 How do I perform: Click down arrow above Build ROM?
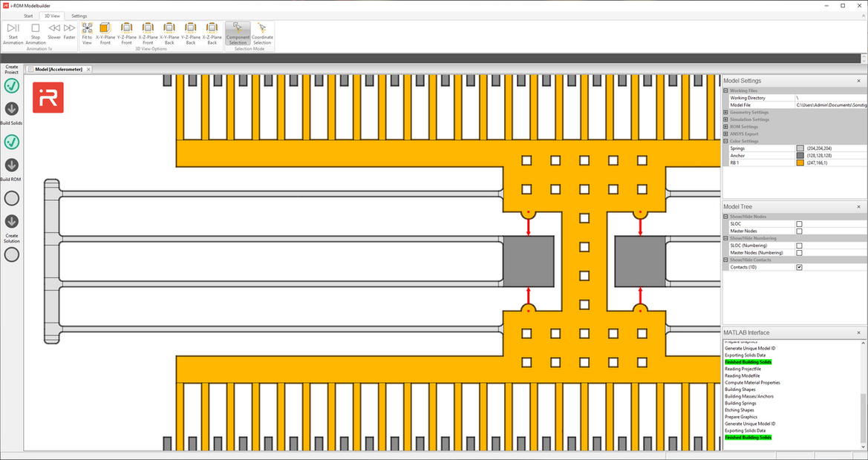click(x=12, y=165)
